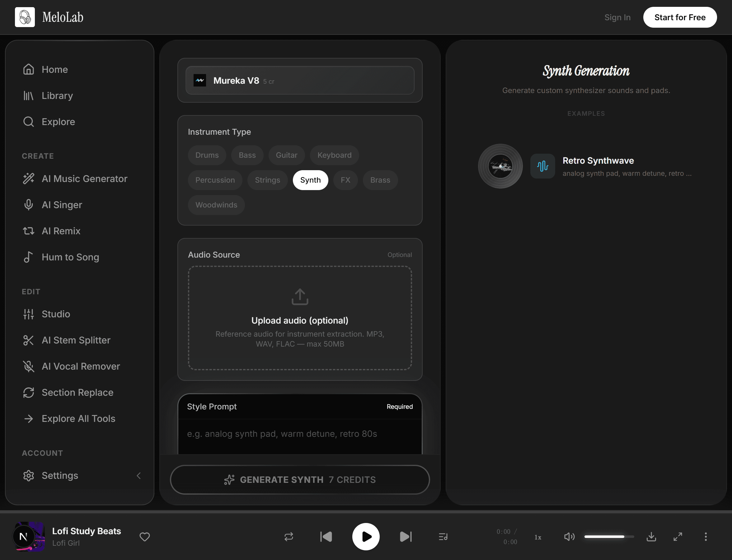The image size is (732, 560).
Task: Click Sign In link
Action: click(x=617, y=17)
